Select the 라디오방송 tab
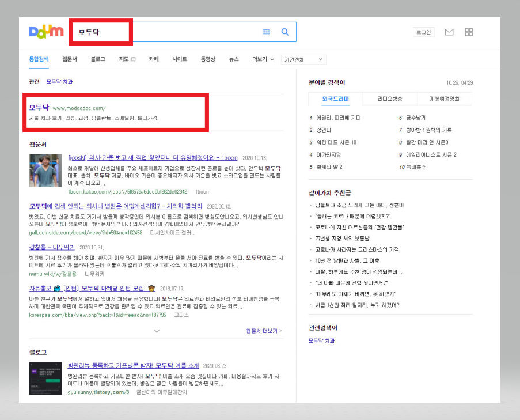 tap(390, 99)
